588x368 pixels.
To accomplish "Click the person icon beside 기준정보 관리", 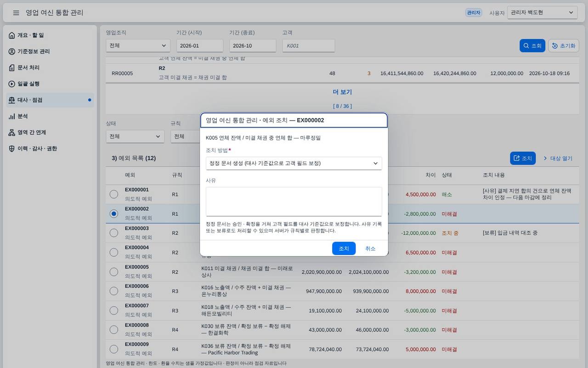I will coord(12,51).
